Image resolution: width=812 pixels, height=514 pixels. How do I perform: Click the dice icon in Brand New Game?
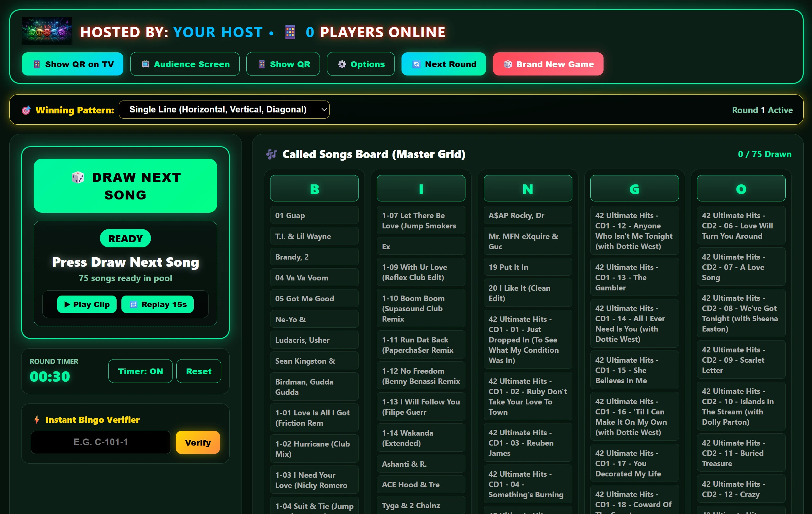[x=508, y=65]
